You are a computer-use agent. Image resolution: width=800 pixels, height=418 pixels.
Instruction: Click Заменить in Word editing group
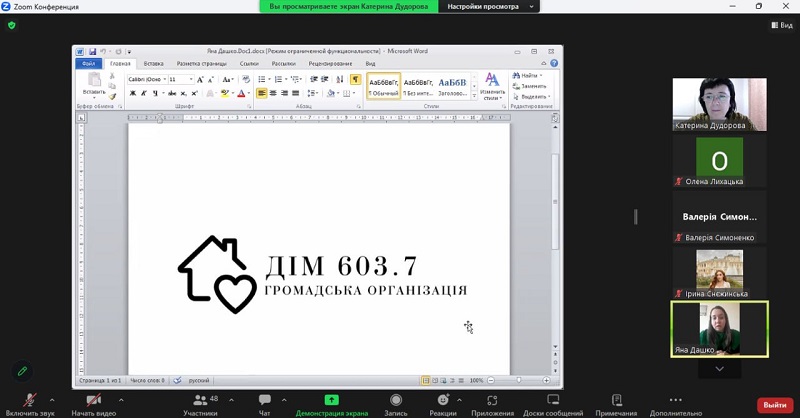click(x=530, y=86)
